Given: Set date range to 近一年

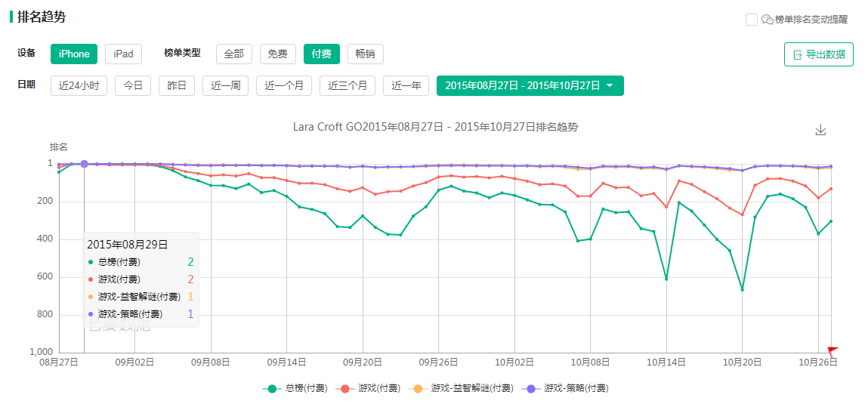Looking at the screenshot, I should [x=406, y=86].
